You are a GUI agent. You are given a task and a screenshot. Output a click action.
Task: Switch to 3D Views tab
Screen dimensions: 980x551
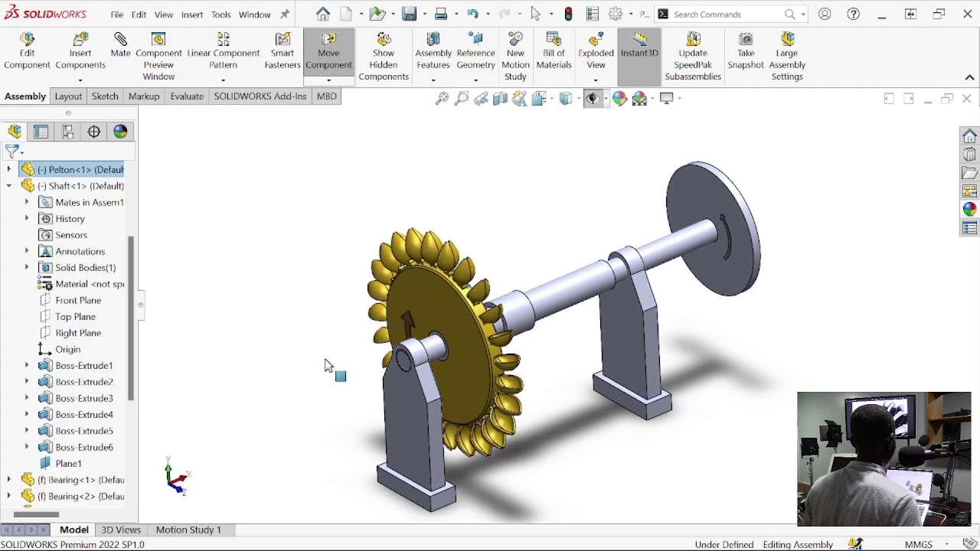pos(121,530)
